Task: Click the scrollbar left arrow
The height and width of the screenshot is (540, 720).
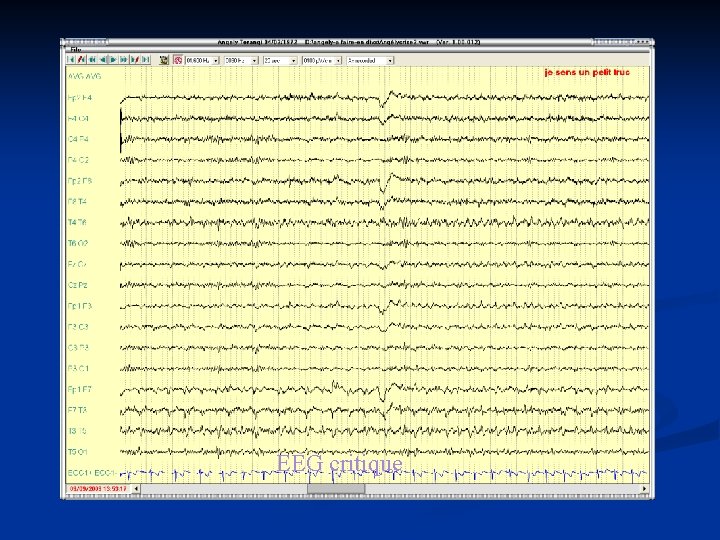Action: click(x=136, y=489)
